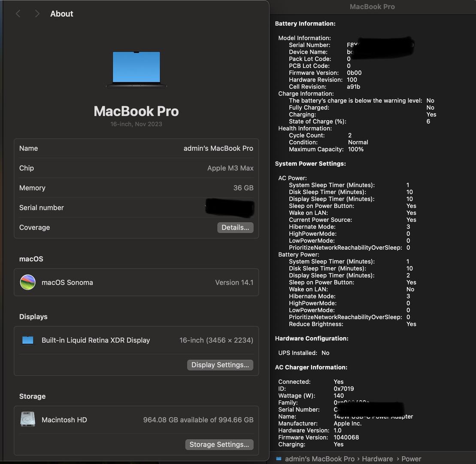
Task: Click the Apple M3 Max chip value
Action: pyautogui.click(x=230, y=168)
